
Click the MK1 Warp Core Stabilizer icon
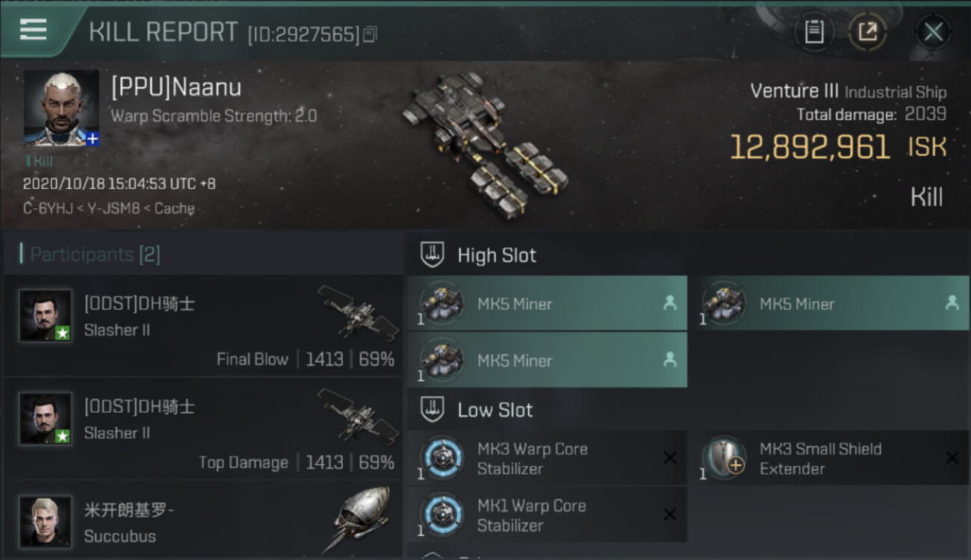point(442,515)
